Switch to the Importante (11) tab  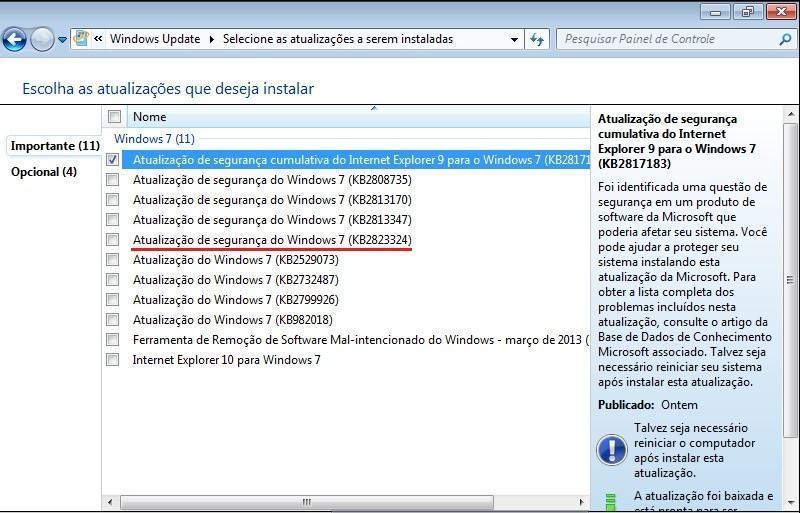(x=55, y=146)
